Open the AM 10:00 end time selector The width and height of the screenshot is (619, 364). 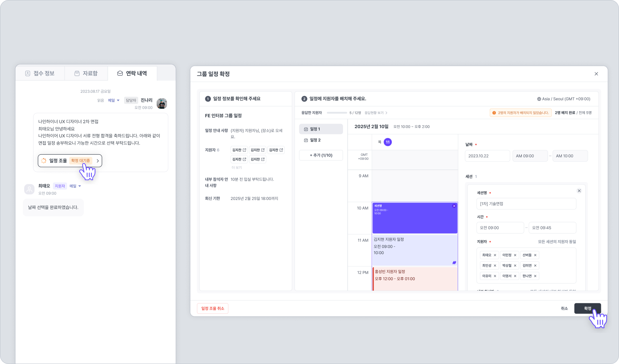point(570,156)
